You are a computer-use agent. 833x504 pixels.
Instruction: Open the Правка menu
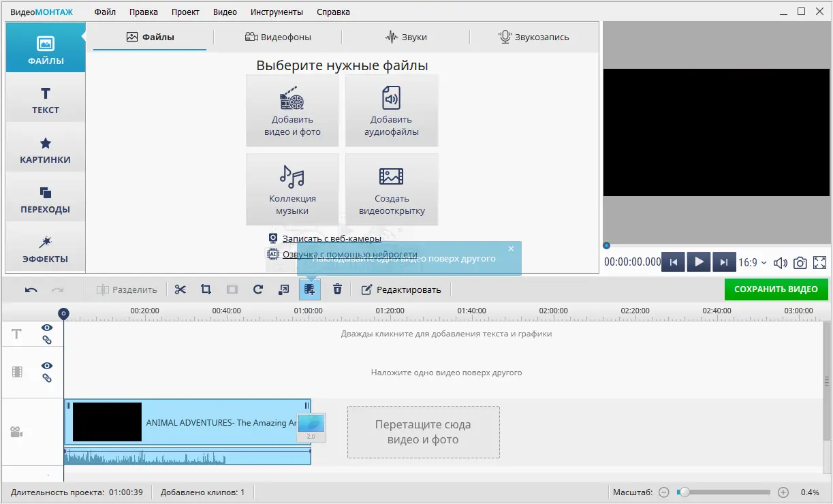pos(144,12)
